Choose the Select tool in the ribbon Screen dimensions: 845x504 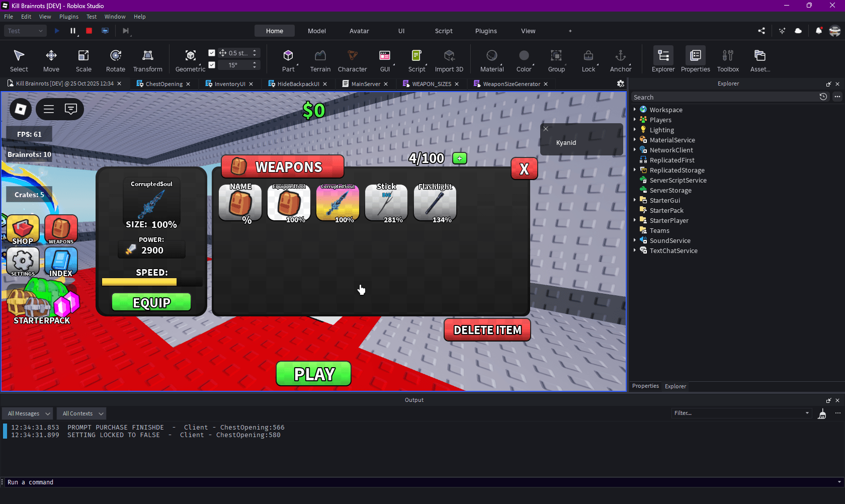click(19, 60)
